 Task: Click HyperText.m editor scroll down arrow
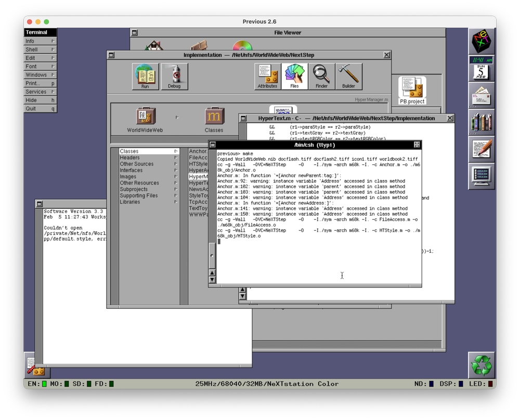pyautogui.click(x=243, y=296)
